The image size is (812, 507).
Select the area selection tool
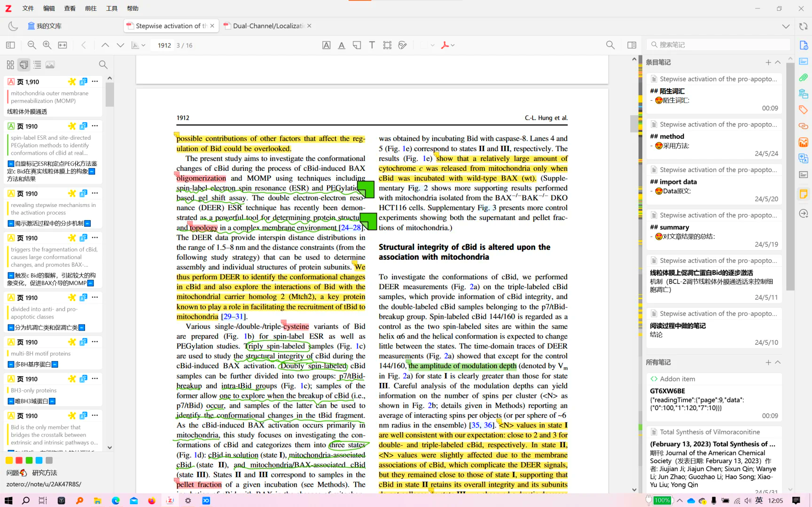387,45
